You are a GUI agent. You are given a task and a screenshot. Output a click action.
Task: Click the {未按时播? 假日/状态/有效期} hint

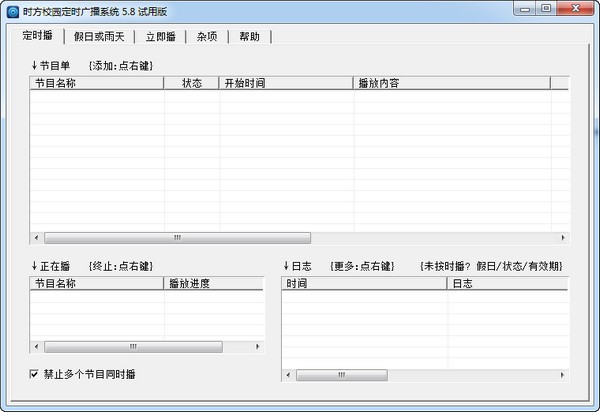[x=491, y=266]
